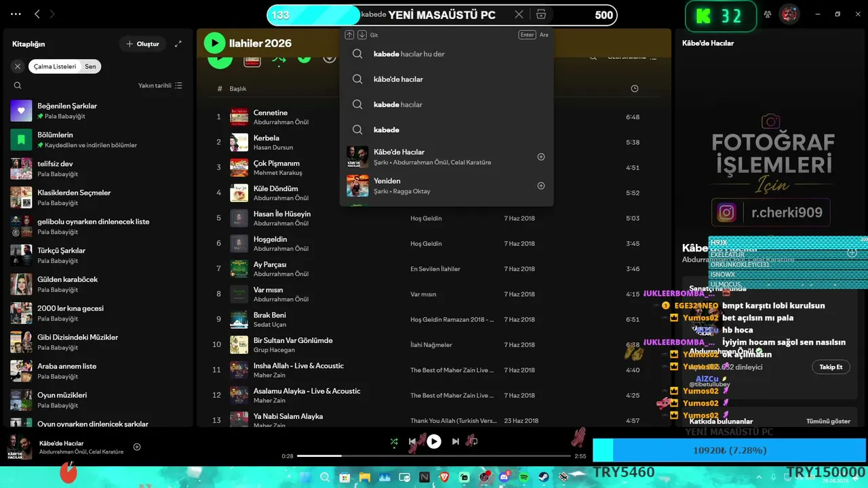This screenshot has width=868, height=488.
Task: Click the down arrow navigation hint
Action: tap(362, 35)
